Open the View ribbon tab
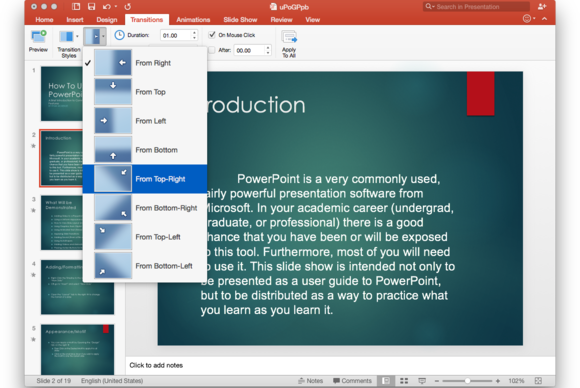This screenshot has width=580, height=388. coord(313,20)
